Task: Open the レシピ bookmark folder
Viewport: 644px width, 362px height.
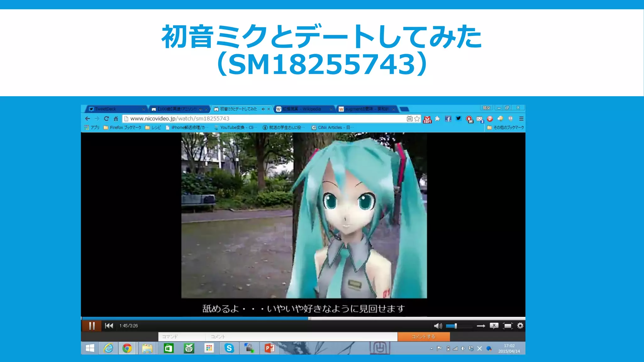Action: coord(153,127)
